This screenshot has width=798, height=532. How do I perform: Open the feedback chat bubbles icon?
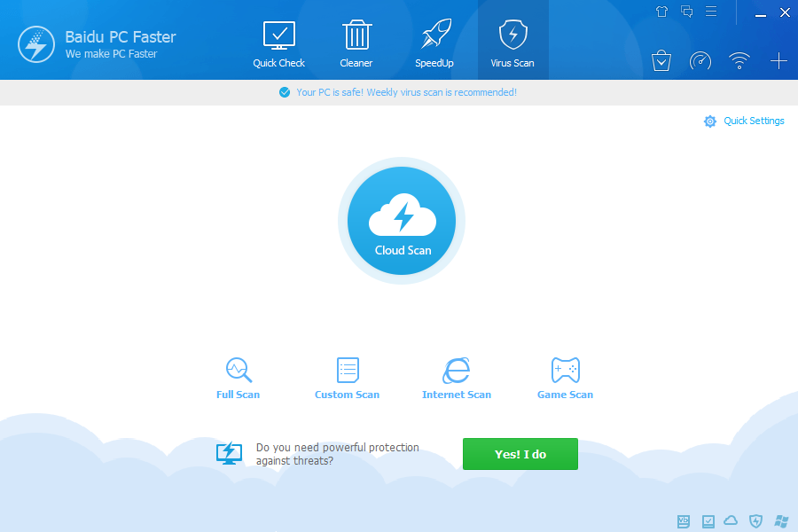[x=686, y=12]
